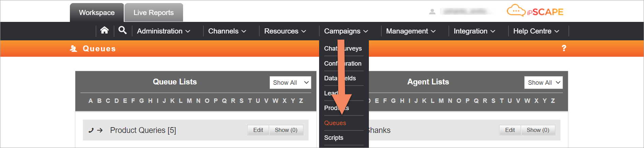Click the help question mark icon
The width and height of the screenshot is (644, 148).
coord(564,48)
